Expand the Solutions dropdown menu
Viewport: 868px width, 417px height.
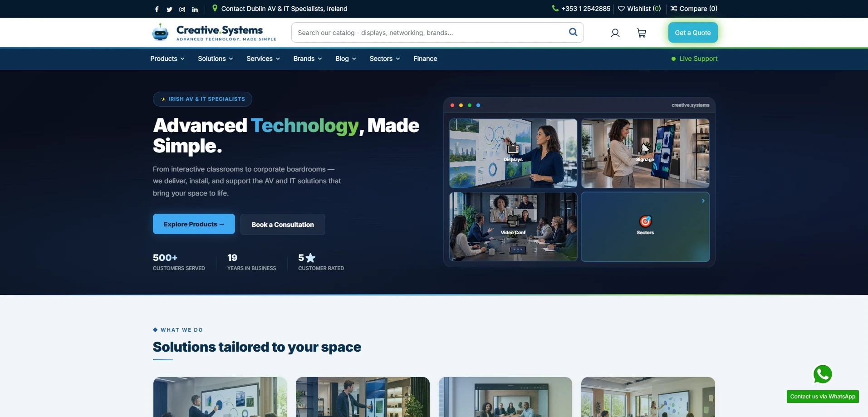pos(216,59)
